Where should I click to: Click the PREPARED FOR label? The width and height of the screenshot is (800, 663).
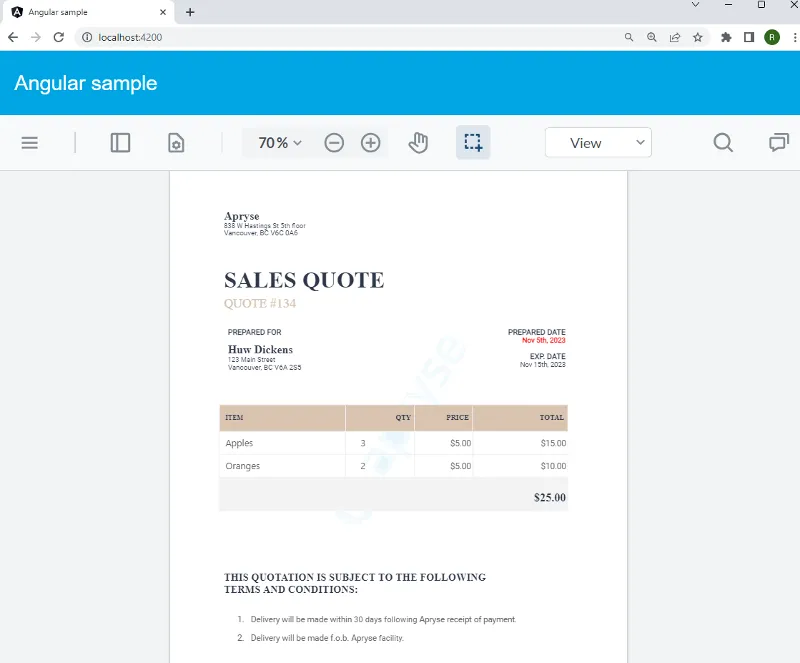255,332
